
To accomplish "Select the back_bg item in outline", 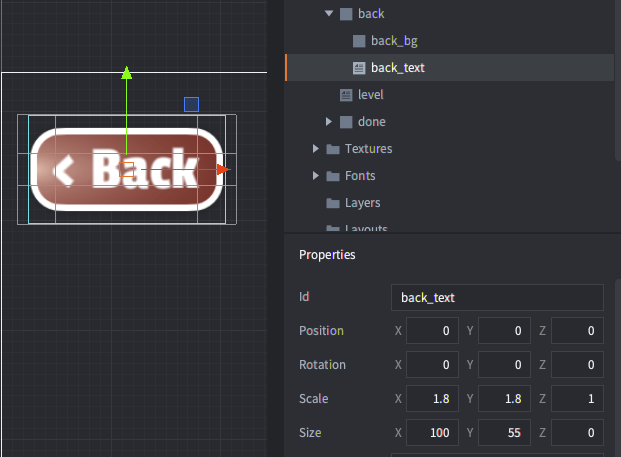I will (394, 41).
